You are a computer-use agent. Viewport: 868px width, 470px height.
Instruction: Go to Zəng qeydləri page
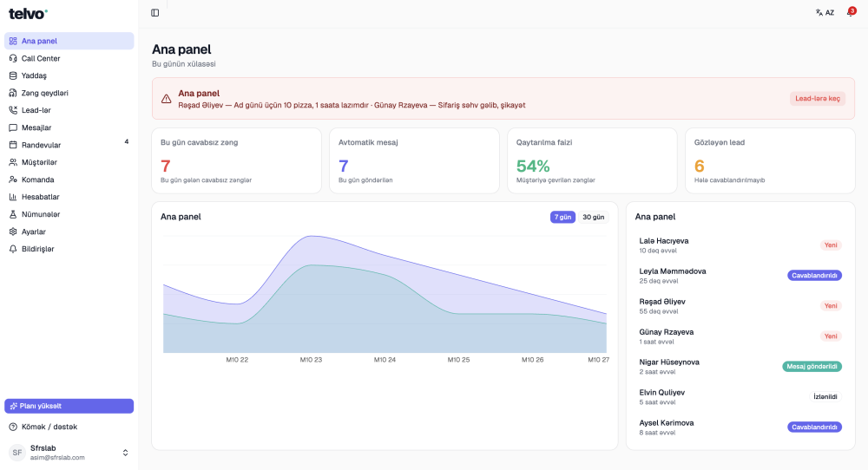pyautogui.click(x=69, y=93)
